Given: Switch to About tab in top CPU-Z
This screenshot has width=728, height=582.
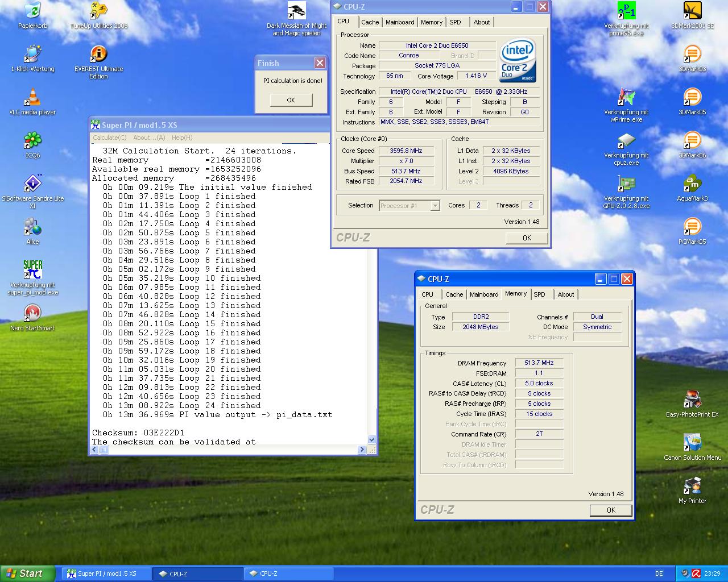Looking at the screenshot, I should tap(482, 22).
